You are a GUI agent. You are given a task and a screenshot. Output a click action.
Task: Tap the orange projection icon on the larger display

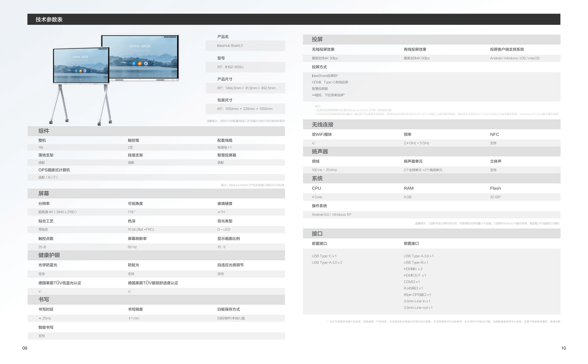pos(140,64)
